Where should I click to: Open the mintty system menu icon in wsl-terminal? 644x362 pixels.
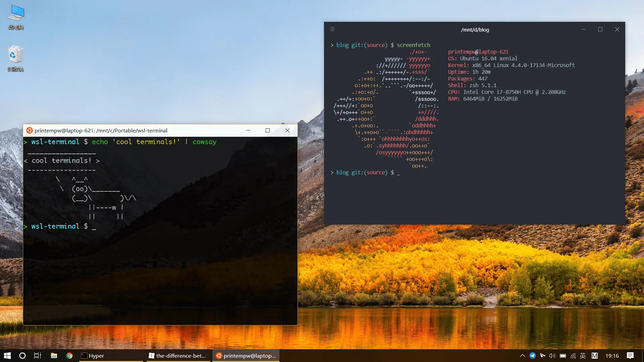click(x=30, y=130)
